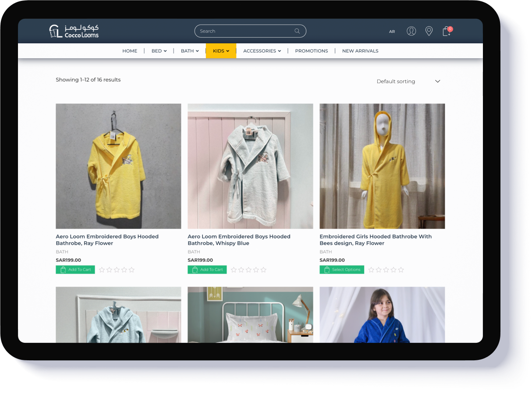Switch to the PROMOTIONS tab
The height and width of the screenshot is (401, 532).
click(312, 51)
